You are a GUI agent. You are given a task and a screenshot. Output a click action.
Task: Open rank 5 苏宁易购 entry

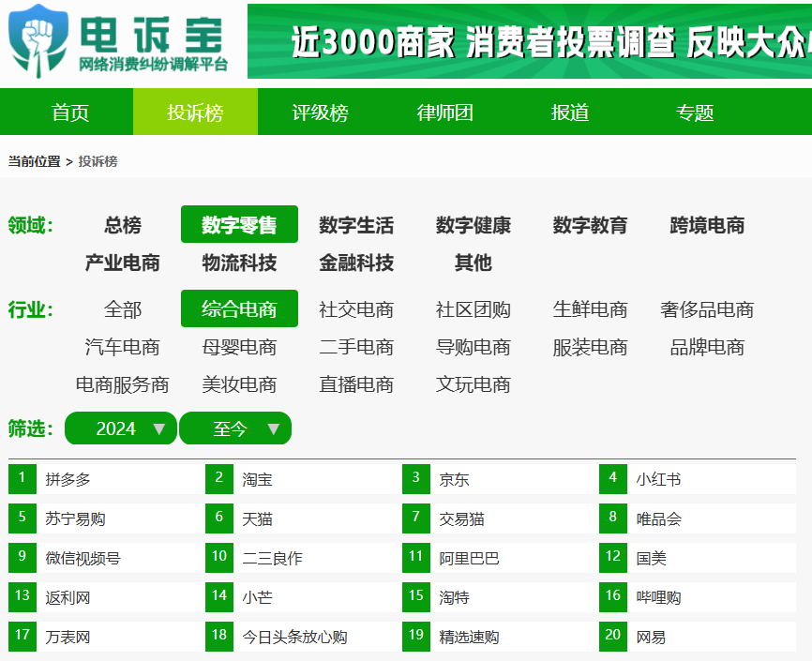(x=106, y=518)
